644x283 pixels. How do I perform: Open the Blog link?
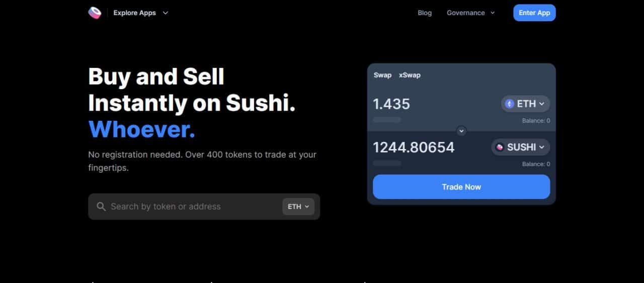coord(425,13)
